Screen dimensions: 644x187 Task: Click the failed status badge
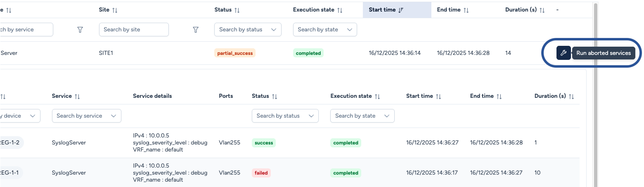point(261,173)
